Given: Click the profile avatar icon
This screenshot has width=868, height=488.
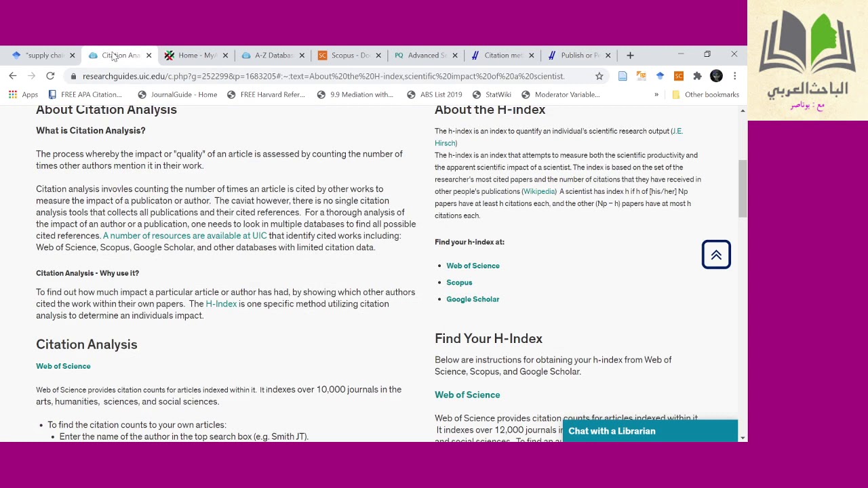Looking at the screenshot, I should point(716,76).
